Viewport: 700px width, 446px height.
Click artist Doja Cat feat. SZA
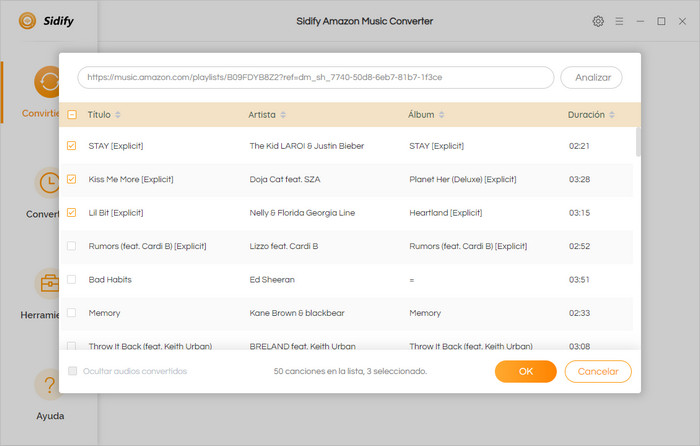[x=285, y=179]
